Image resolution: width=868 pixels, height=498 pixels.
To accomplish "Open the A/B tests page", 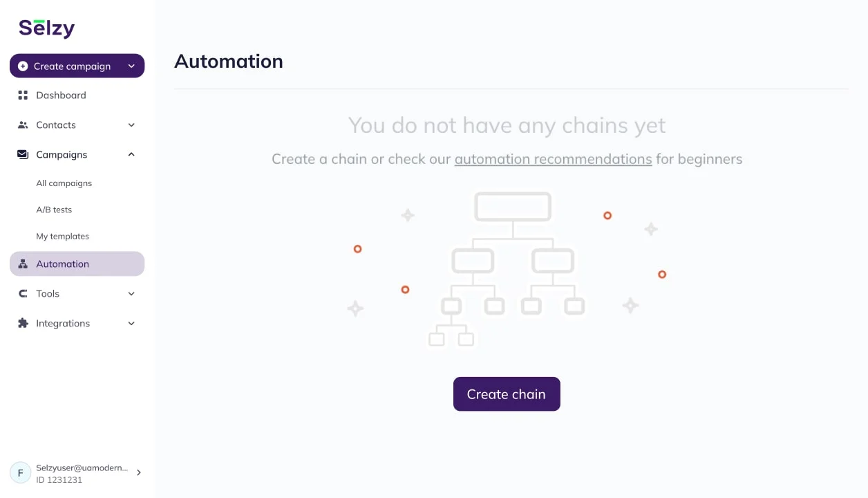I will click(55, 210).
